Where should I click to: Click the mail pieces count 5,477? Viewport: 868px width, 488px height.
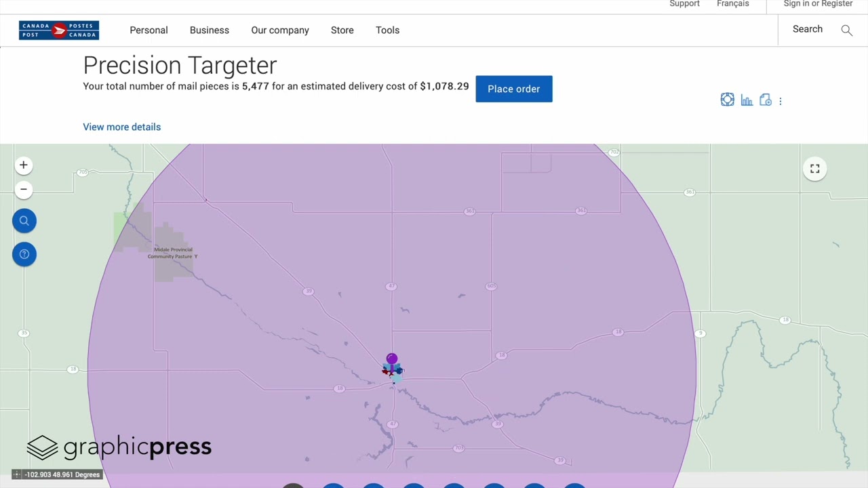click(256, 86)
